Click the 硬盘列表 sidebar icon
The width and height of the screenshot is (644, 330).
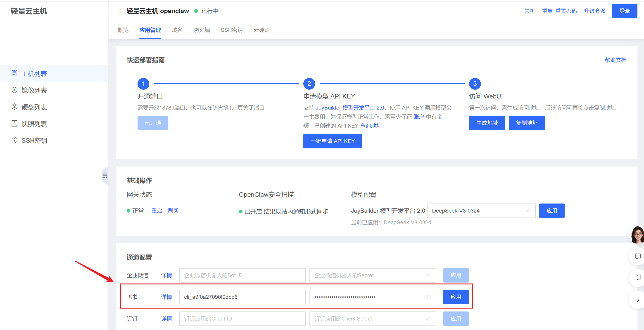pos(14,107)
